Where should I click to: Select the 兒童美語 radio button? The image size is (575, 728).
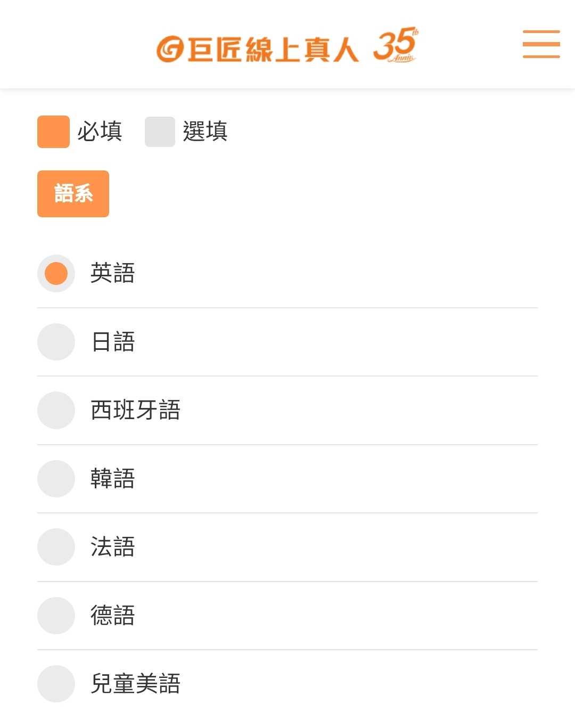(56, 684)
